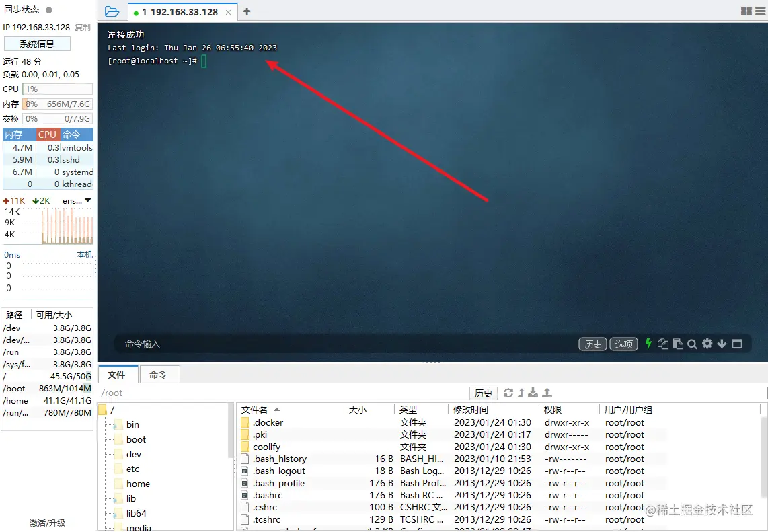The image size is (768, 532).
Task: Open the .pki folder
Action: (x=260, y=434)
